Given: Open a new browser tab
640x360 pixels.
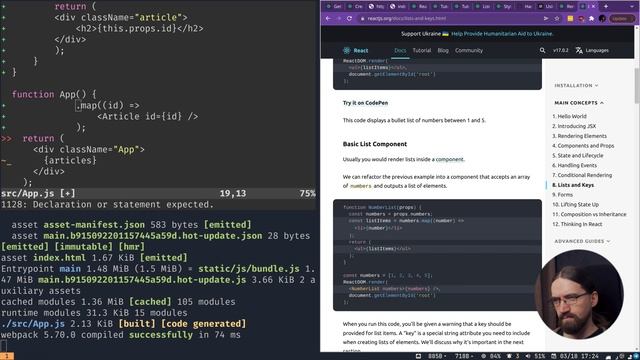Looking at the screenshot, I should (x=606, y=6).
